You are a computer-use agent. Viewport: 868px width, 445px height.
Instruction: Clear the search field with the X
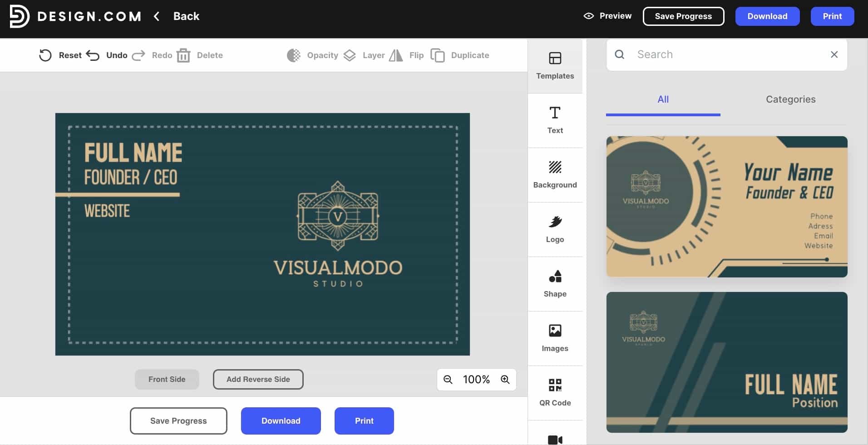point(833,54)
